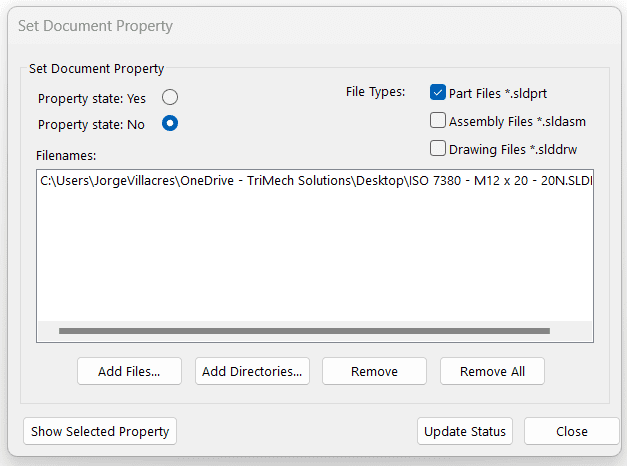This screenshot has height=466, width=627.
Task: Click the scrollbar track right of the thumb
Action: click(x=570, y=331)
